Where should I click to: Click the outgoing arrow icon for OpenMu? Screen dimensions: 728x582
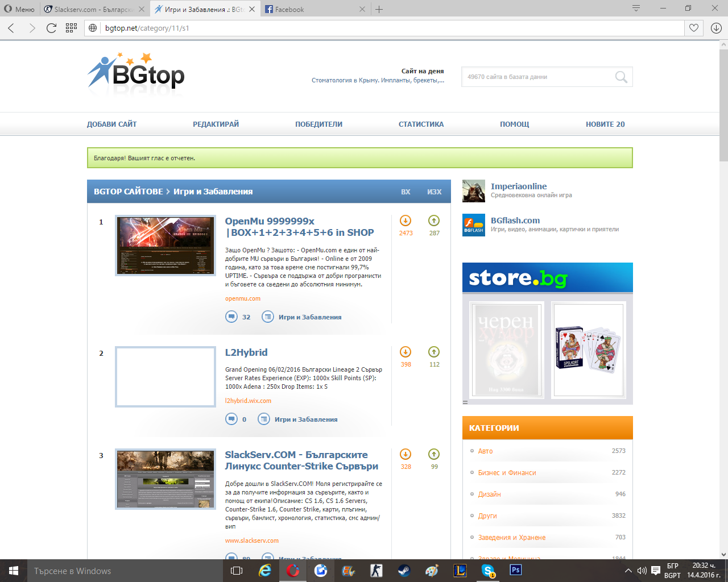click(434, 221)
